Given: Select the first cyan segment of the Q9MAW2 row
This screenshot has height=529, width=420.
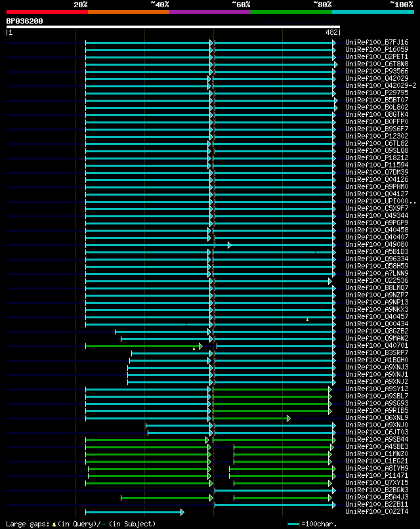Looking at the screenshot, I should [x=166, y=339].
